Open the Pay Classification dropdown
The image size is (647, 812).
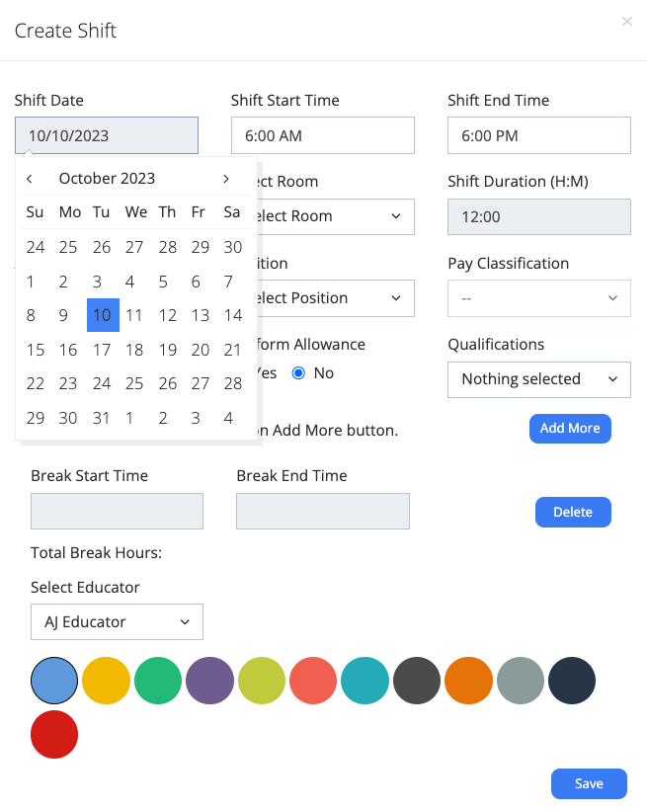coord(538,298)
